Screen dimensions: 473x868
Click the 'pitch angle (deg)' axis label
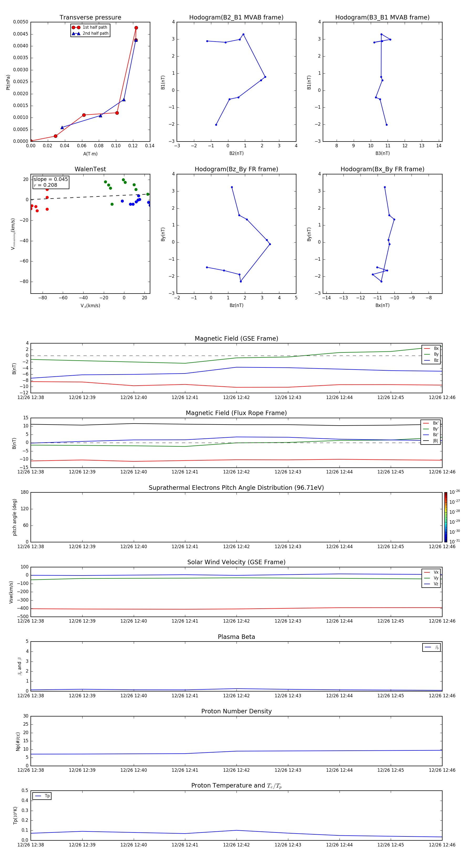coord(14,517)
